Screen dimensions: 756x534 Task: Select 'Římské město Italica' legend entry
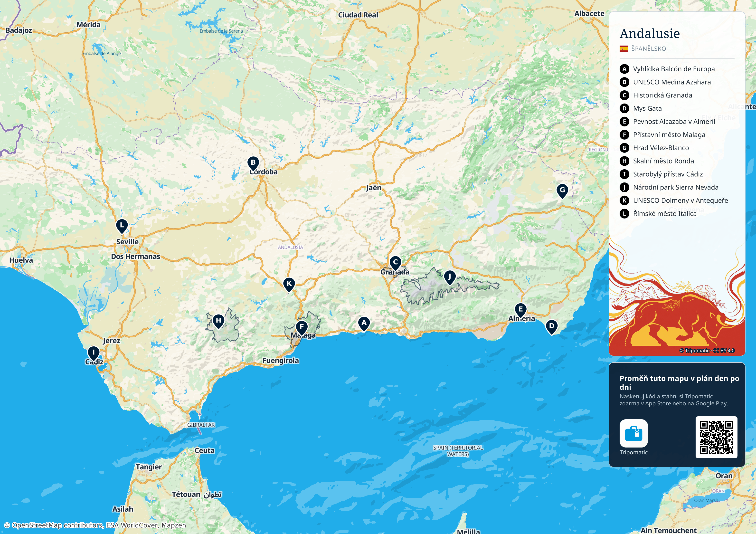coord(665,214)
